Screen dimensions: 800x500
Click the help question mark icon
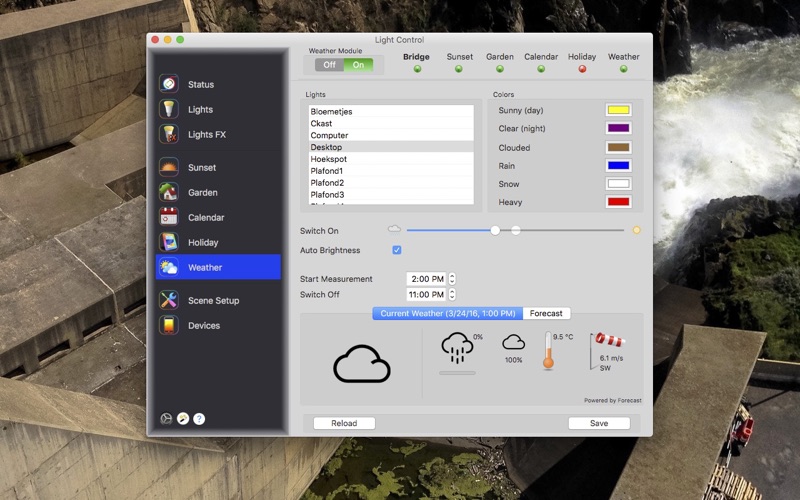[199, 419]
